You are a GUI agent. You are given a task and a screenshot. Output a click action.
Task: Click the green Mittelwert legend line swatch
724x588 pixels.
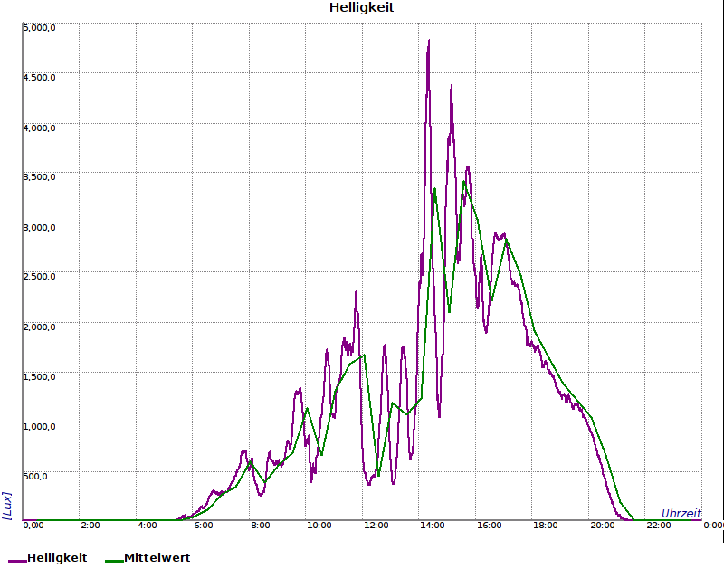(x=114, y=561)
